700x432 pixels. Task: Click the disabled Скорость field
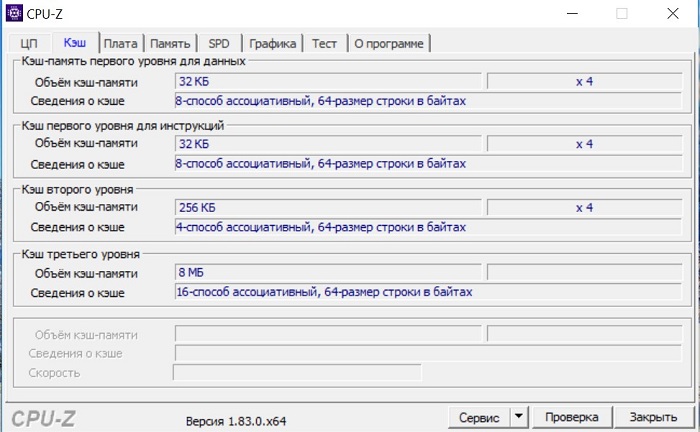pyautogui.click(x=297, y=372)
